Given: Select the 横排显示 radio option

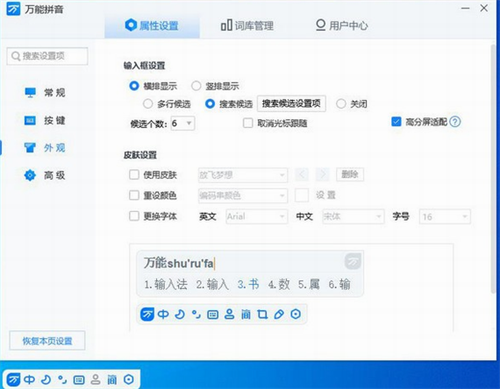Looking at the screenshot, I should click(x=134, y=86).
